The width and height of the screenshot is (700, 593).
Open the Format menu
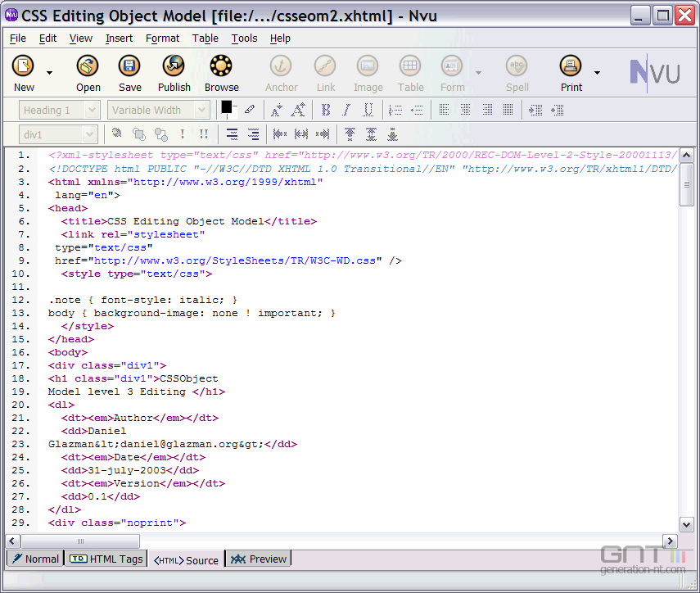(162, 38)
